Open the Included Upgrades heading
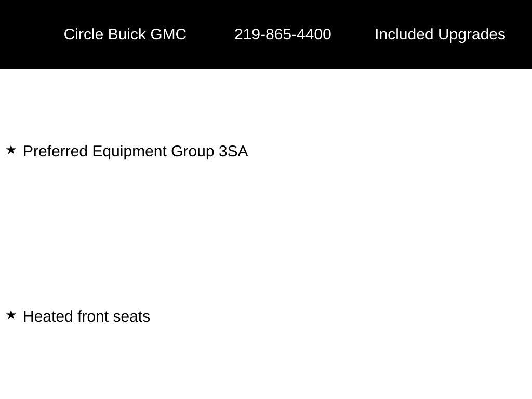The height and width of the screenshot is (399, 532). (440, 35)
